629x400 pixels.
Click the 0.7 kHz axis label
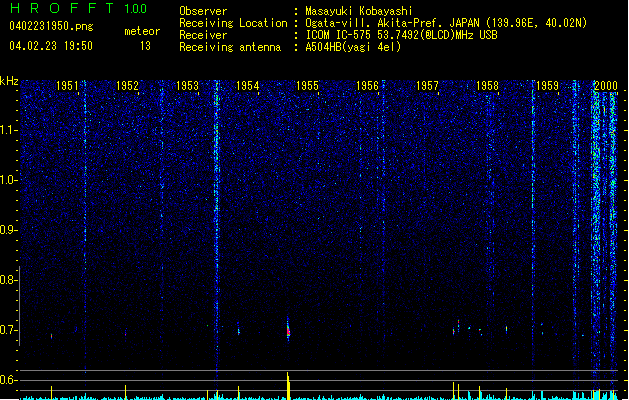coord(8,330)
